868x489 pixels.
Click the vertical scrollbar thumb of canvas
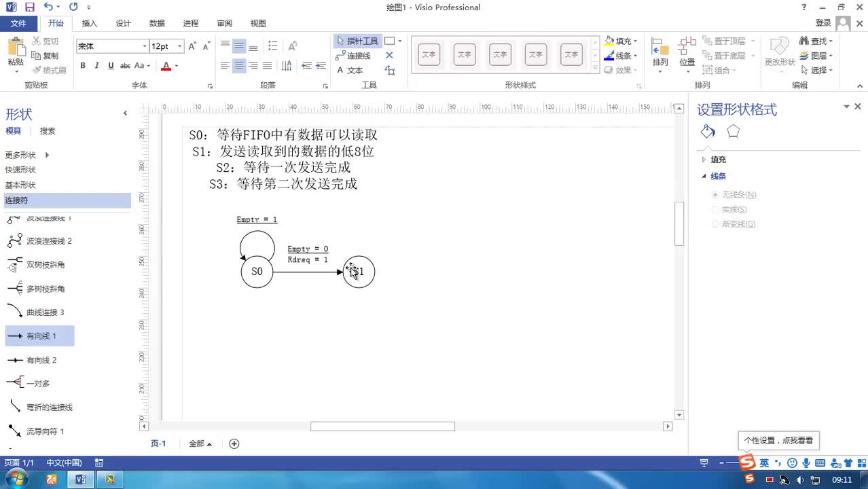(679, 223)
